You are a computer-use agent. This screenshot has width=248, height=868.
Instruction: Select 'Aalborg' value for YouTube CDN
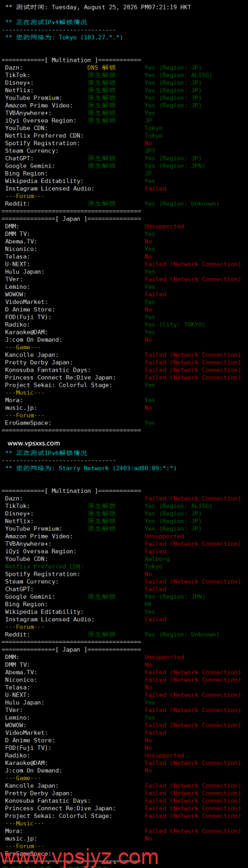point(157,559)
